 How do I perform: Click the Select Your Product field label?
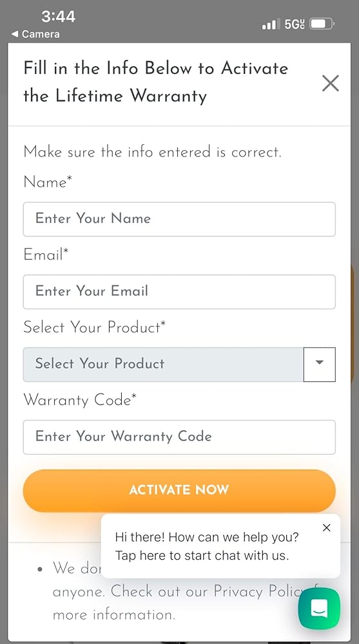click(95, 327)
